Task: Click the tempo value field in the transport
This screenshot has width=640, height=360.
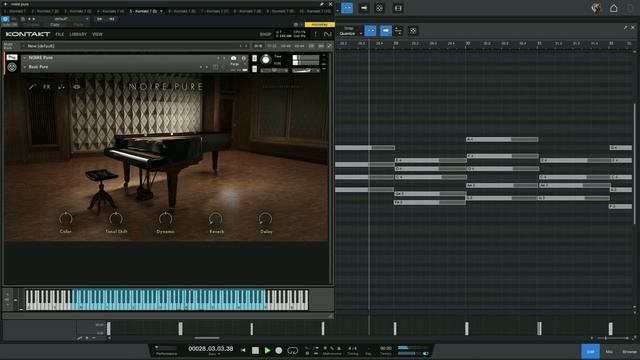Action: click(386, 349)
